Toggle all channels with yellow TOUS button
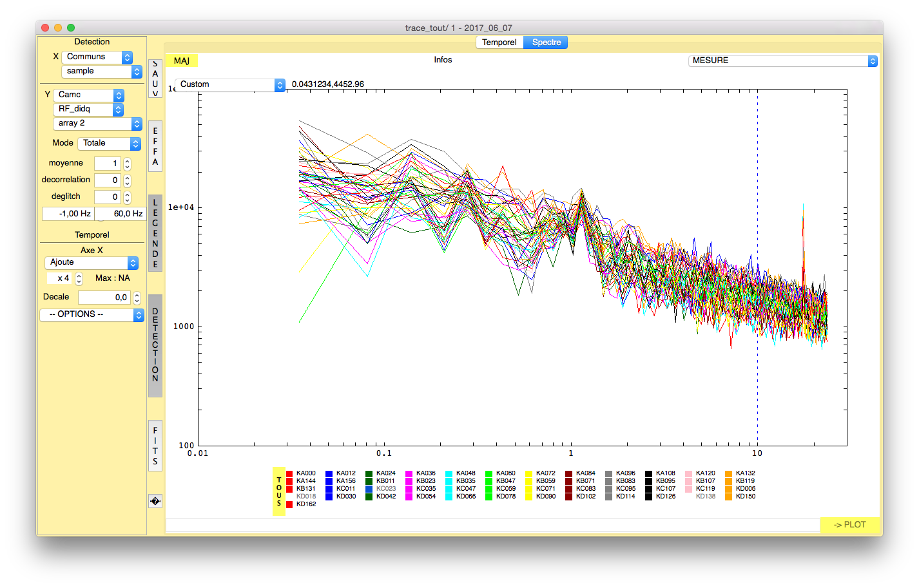The height and width of the screenshot is (588, 919). (279, 491)
